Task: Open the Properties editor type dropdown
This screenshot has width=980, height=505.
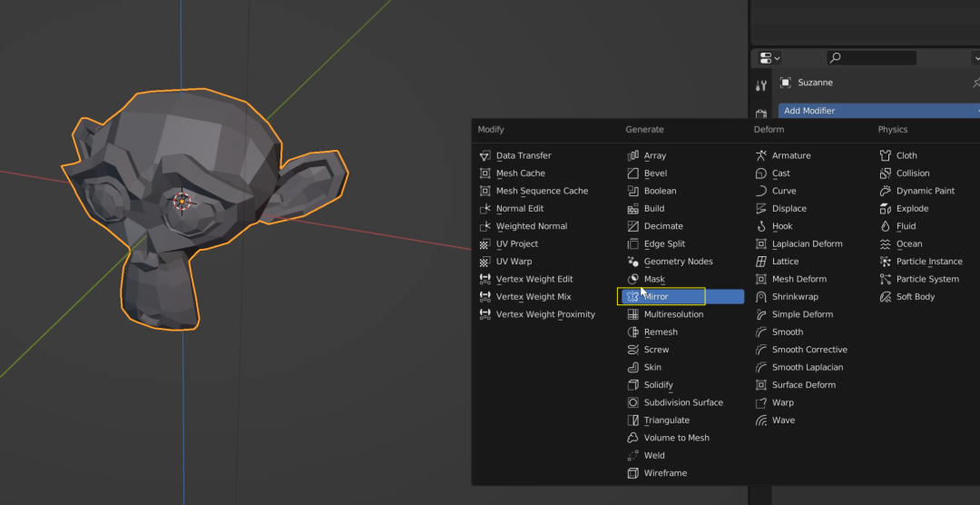Action: pyautogui.click(x=769, y=58)
